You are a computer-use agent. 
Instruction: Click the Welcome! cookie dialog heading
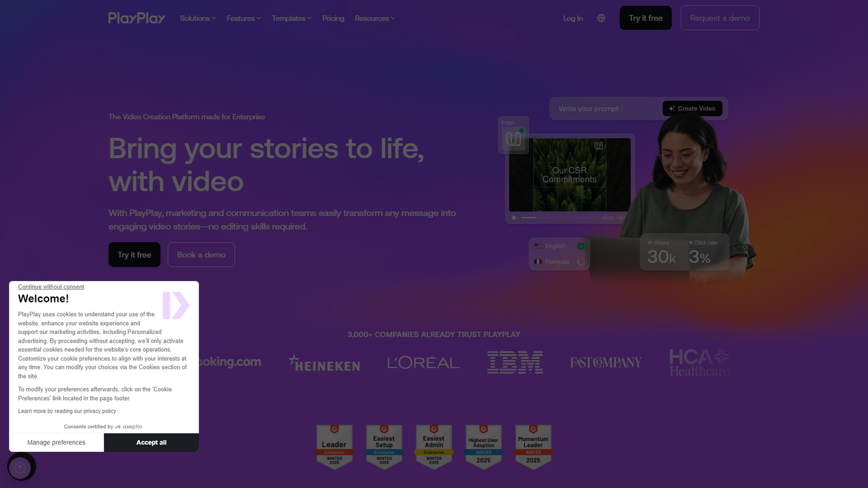click(43, 299)
